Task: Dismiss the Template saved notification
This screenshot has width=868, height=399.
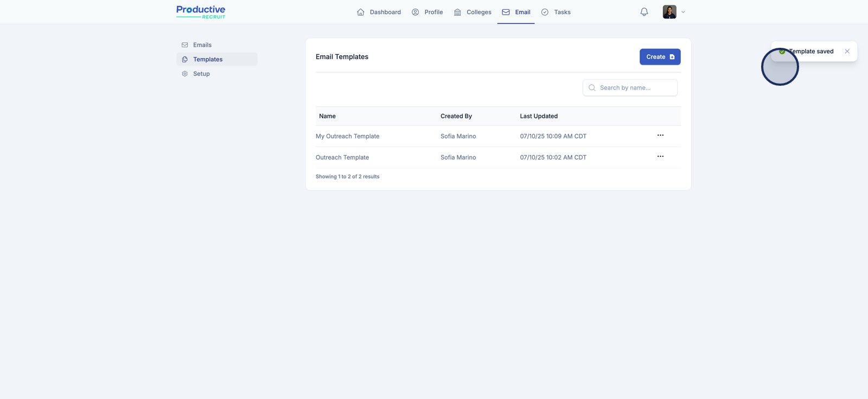Action: coord(847,52)
